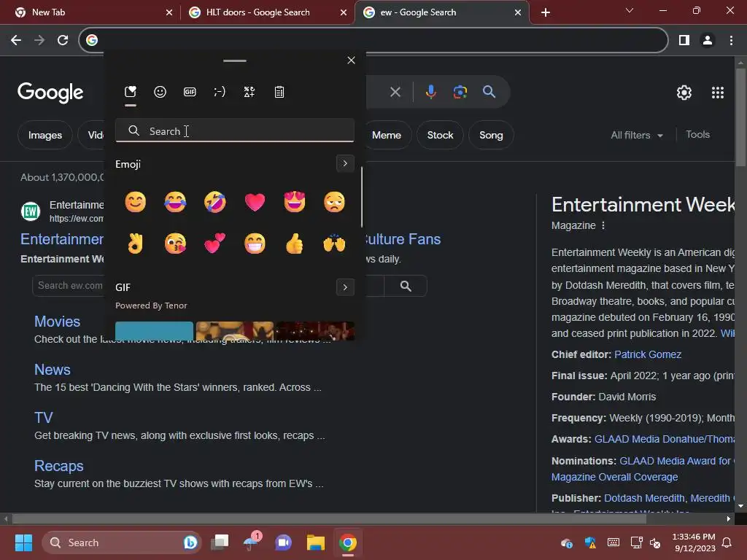Viewport: 747px width, 560px height.
Task: Insert the tears of joy emoji
Action: click(x=175, y=202)
